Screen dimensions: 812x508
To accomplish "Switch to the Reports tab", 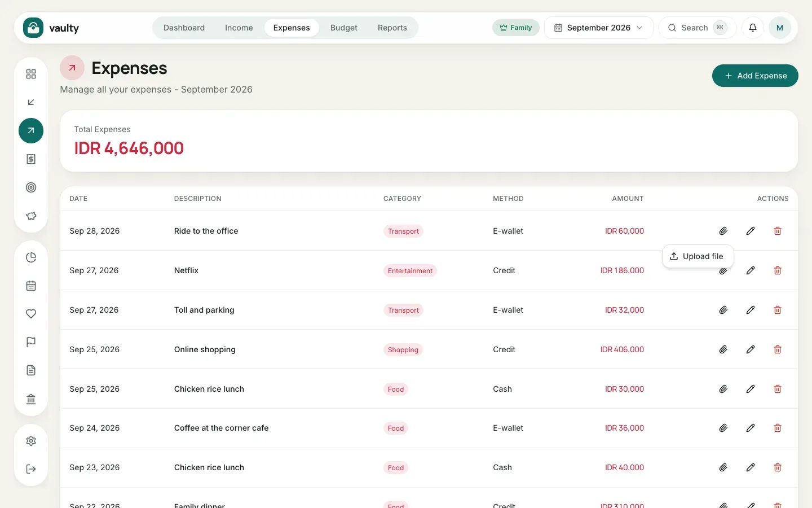I will [392, 28].
